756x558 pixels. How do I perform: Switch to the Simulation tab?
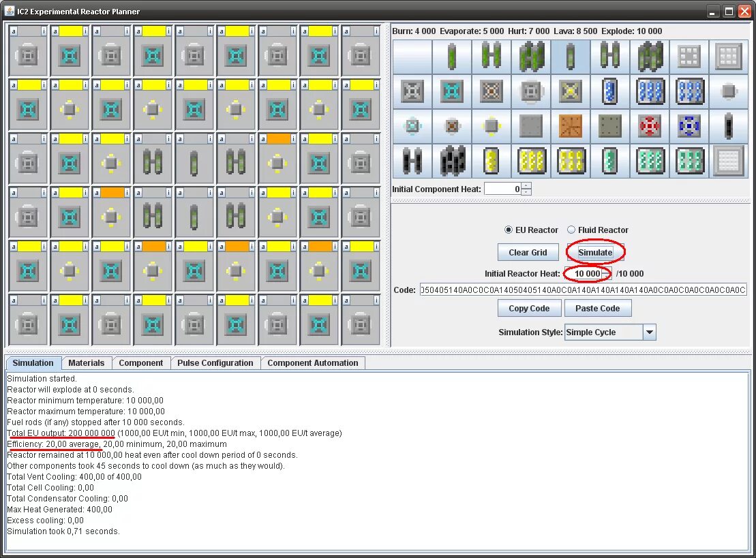[x=33, y=363]
